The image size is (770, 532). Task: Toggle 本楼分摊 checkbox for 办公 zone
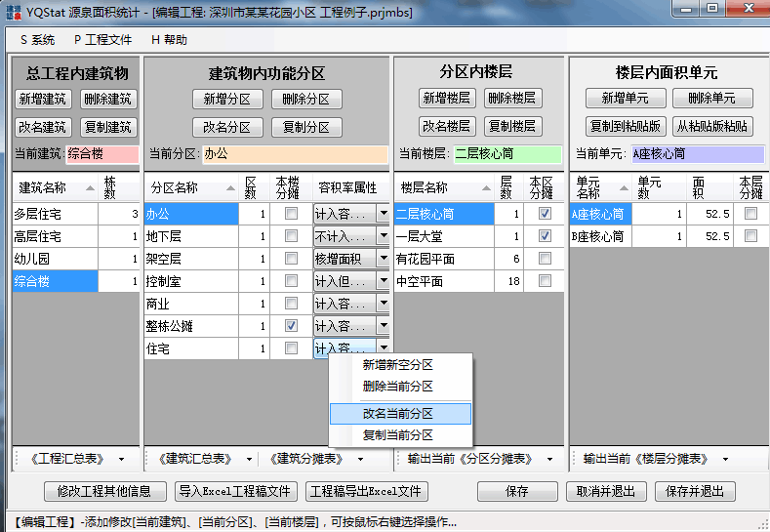291,213
